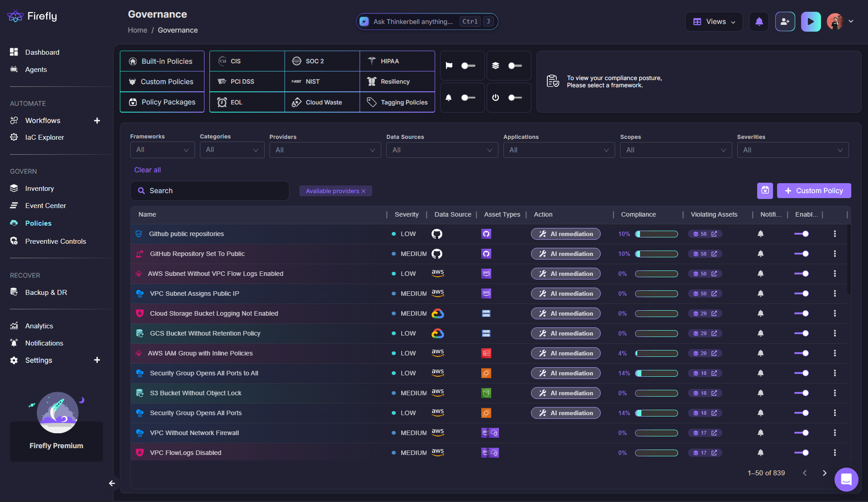Open Preventive Controls in sidebar
The height and width of the screenshot is (502, 868).
[x=55, y=242]
